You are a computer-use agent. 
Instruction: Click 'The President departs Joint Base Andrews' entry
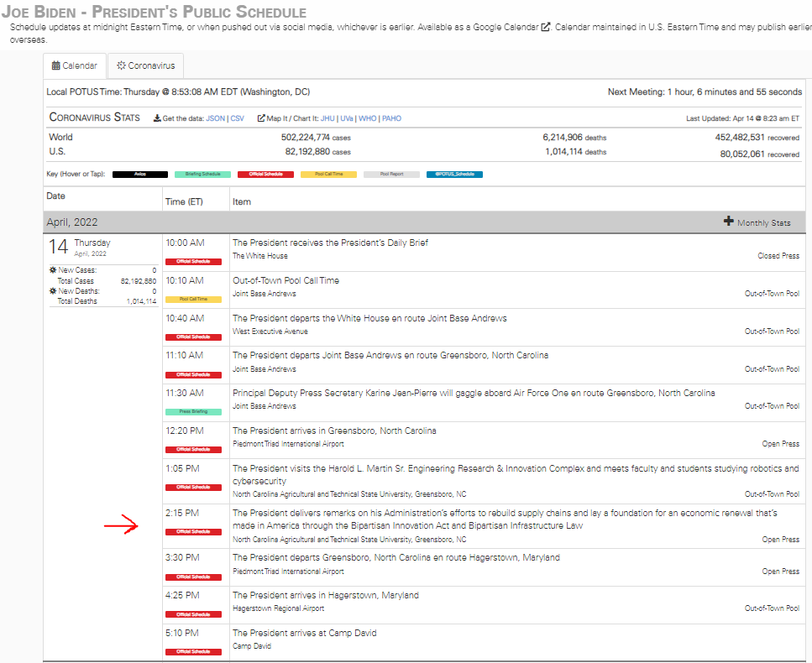[390, 356]
